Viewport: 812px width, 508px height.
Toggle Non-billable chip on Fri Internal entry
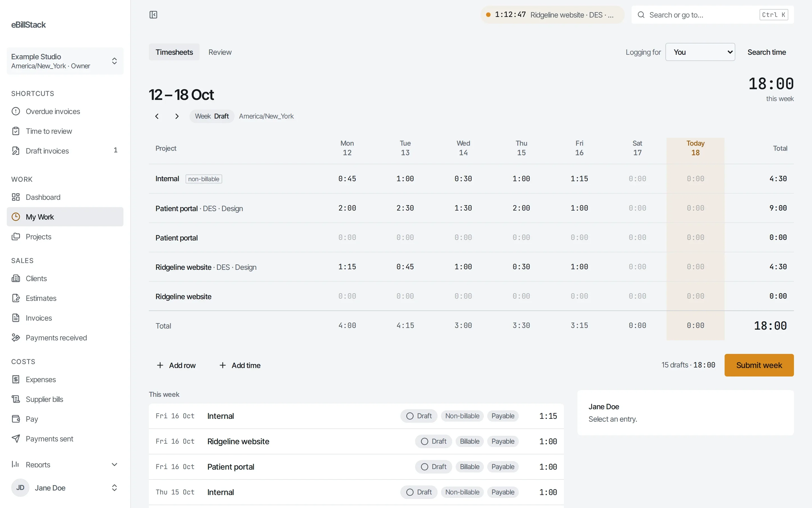[x=462, y=416]
